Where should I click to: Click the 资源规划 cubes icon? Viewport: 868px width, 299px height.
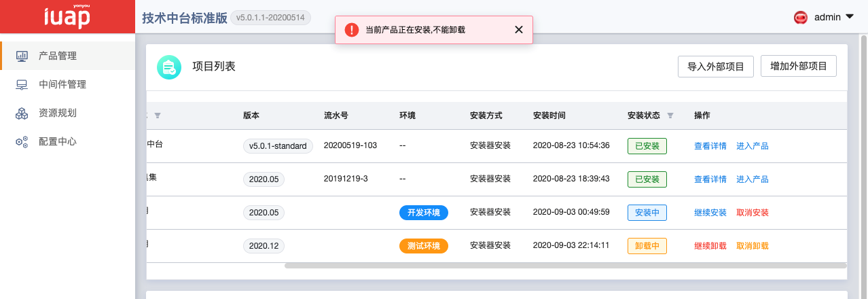tap(22, 113)
